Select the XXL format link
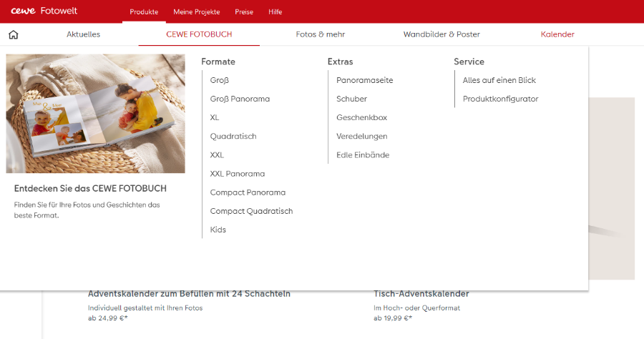This screenshot has width=644, height=339. (x=217, y=154)
